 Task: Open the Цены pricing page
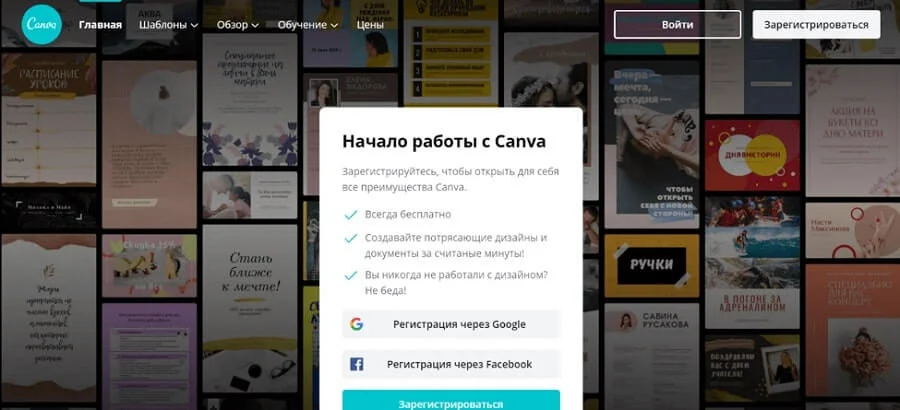click(x=370, y=25)
